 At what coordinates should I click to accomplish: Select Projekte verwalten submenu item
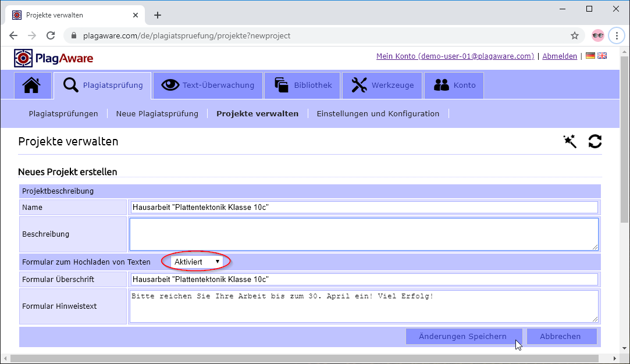click(x=258, y=114)
